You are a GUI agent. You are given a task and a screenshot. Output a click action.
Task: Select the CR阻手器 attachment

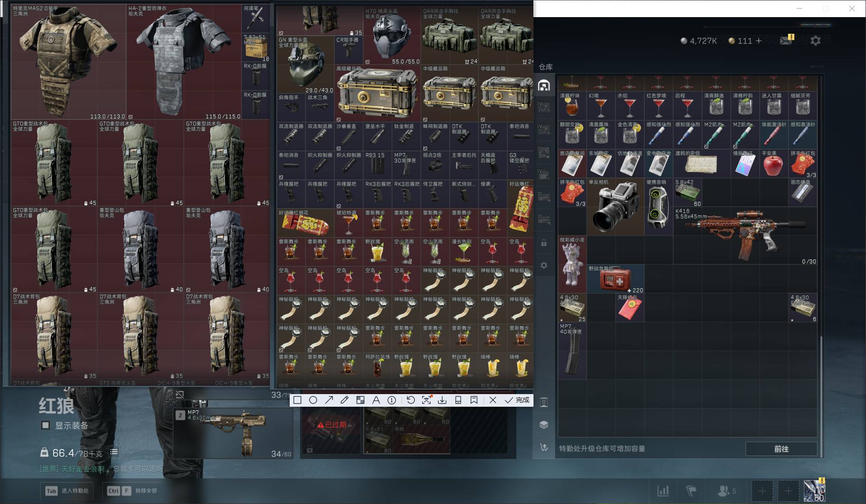(349, 50)
